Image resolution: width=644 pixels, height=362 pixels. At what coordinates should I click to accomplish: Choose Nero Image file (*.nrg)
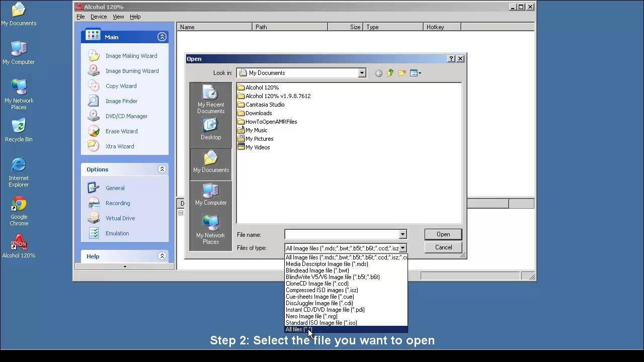click(346, 316)
